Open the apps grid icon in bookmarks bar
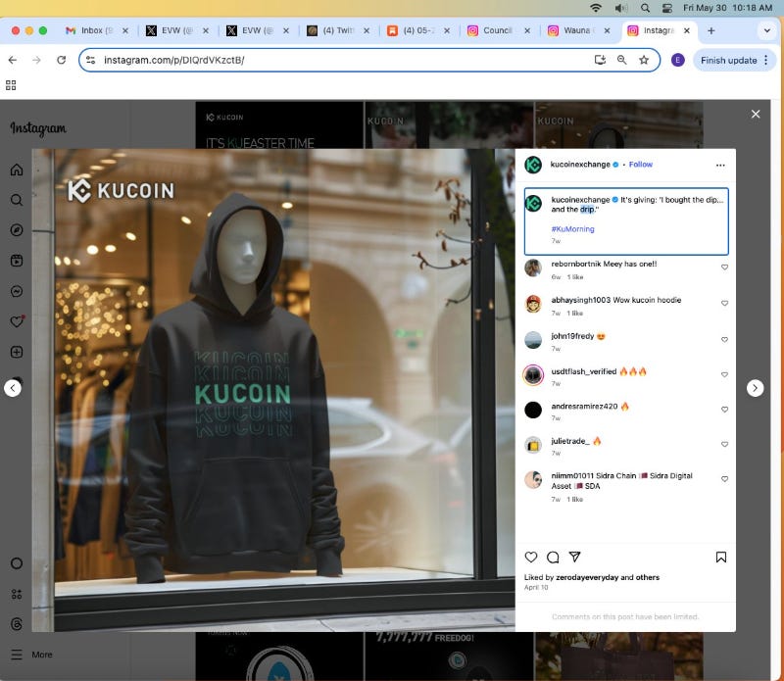Viewport: 784px width, 681px height. pos(11,85)
